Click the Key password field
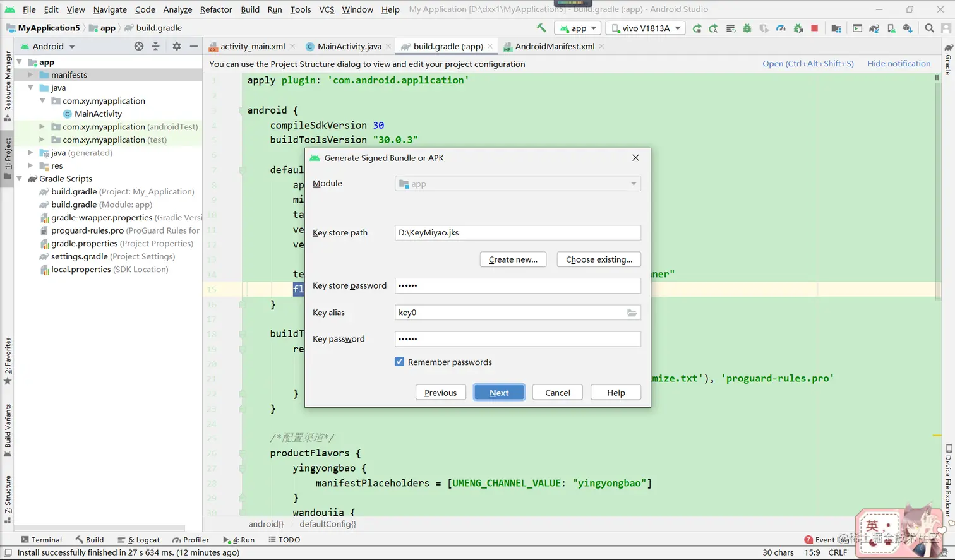This screenshot has height=560, width=955. click(518, 339)
